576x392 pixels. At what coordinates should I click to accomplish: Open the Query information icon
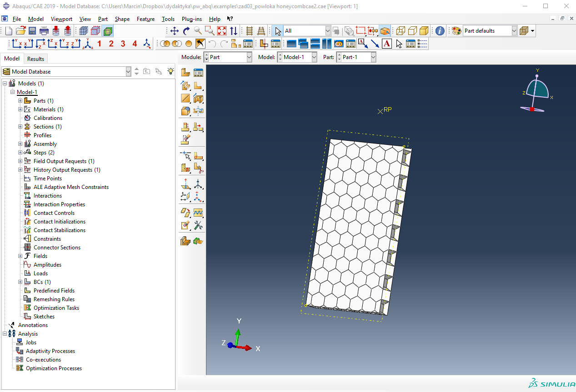coord(440,31)
